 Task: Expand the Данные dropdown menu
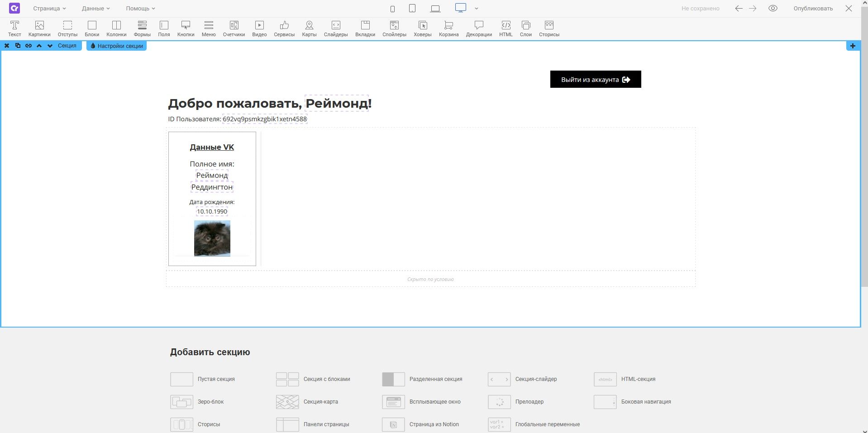95,9
